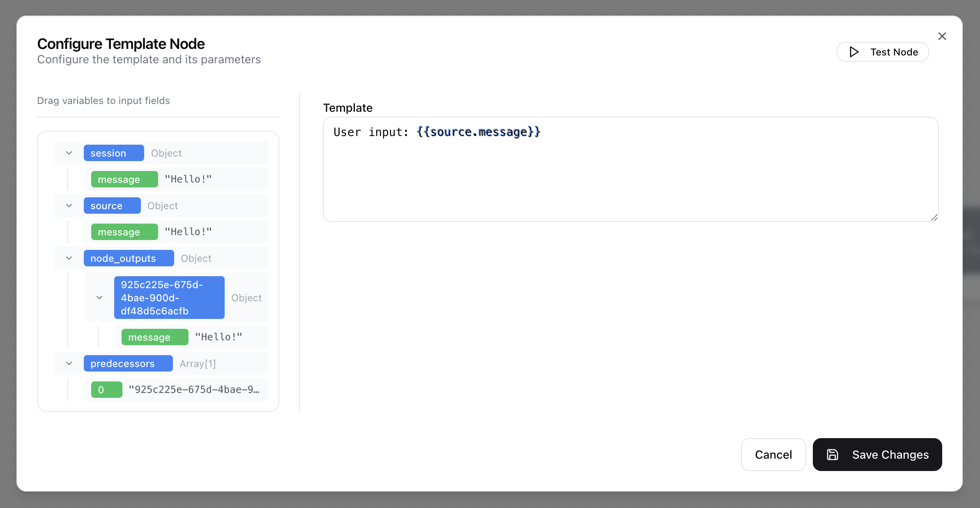Select the session variable tag
This screenshot has height=508, width=980.
click(x=113, y=153)
